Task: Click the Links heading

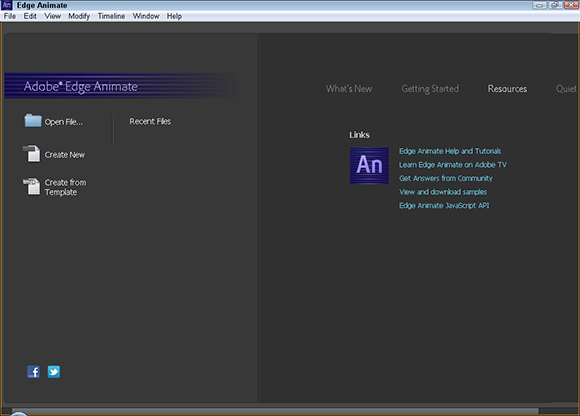Action: 359,135
